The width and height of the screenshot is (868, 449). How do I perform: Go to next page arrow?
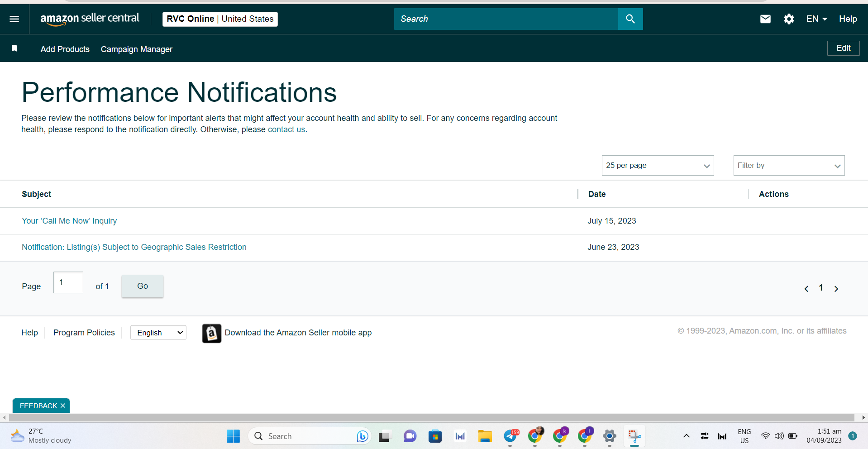836,289
